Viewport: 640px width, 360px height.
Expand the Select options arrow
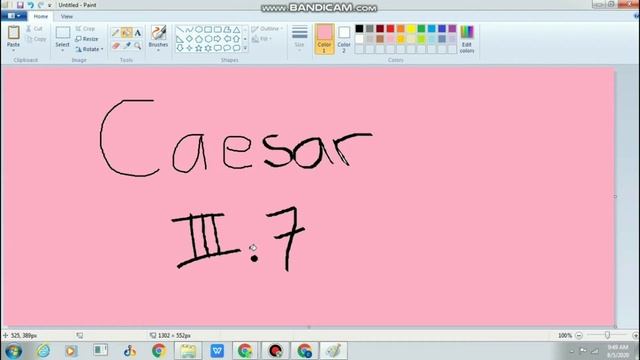tap(62, 50)
